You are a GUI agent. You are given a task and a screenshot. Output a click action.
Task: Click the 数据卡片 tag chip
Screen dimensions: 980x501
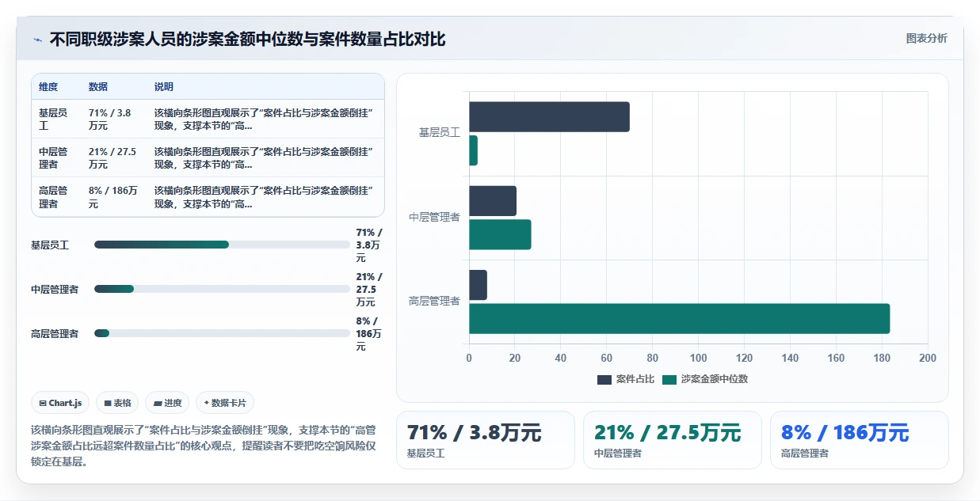225,403
